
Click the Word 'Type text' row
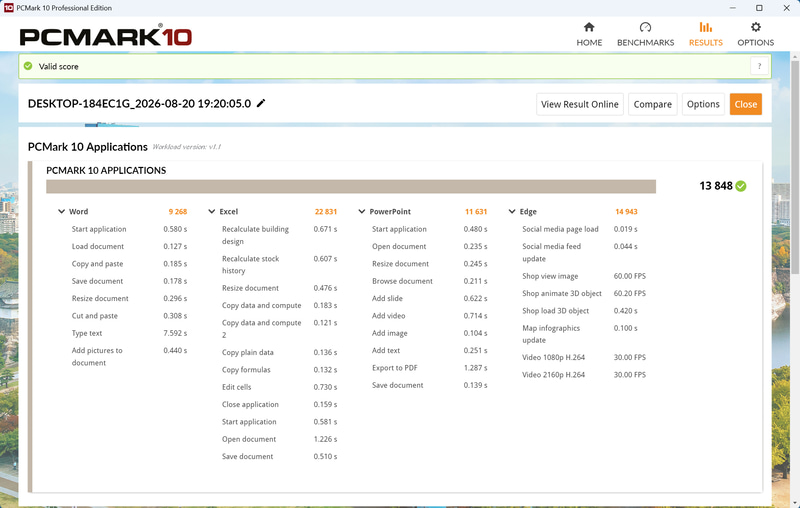click(x=129, y=333)
